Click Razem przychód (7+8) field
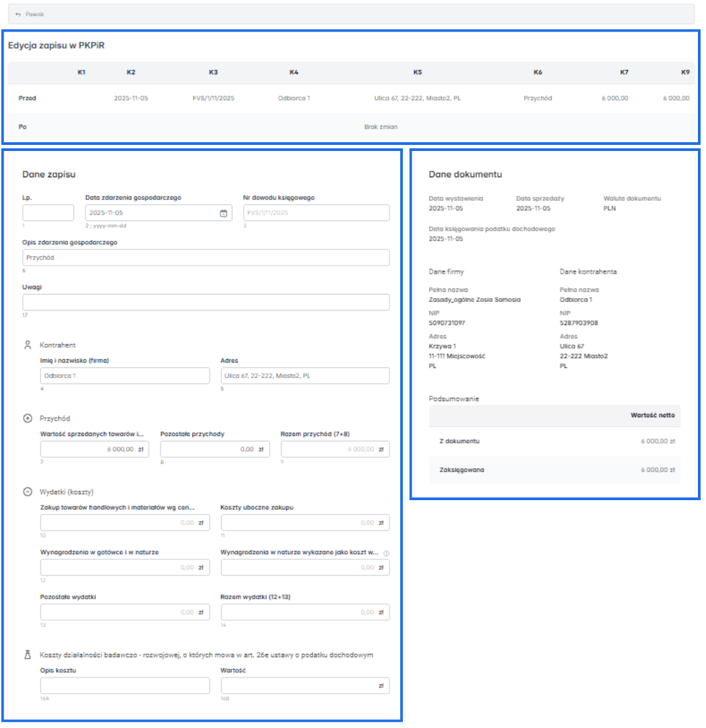The width and height of the screenshot is (706, 728). pos(335,449)
